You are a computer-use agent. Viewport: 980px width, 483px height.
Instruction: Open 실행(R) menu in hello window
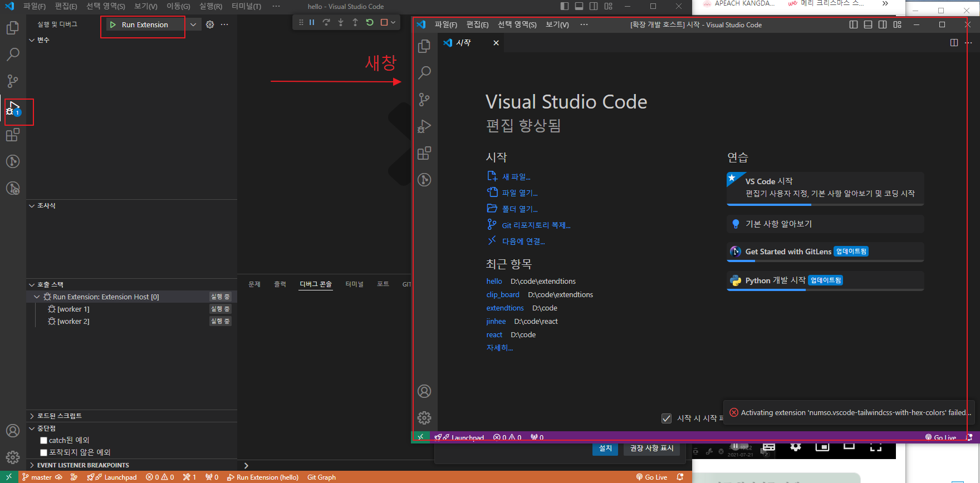point(210,6)
